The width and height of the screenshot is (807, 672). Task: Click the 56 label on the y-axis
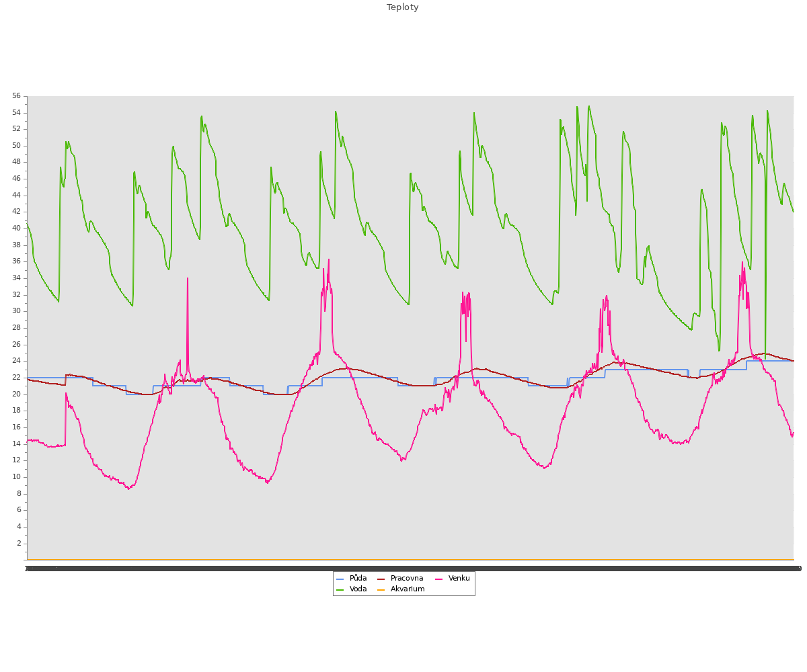tap(16, 96)
